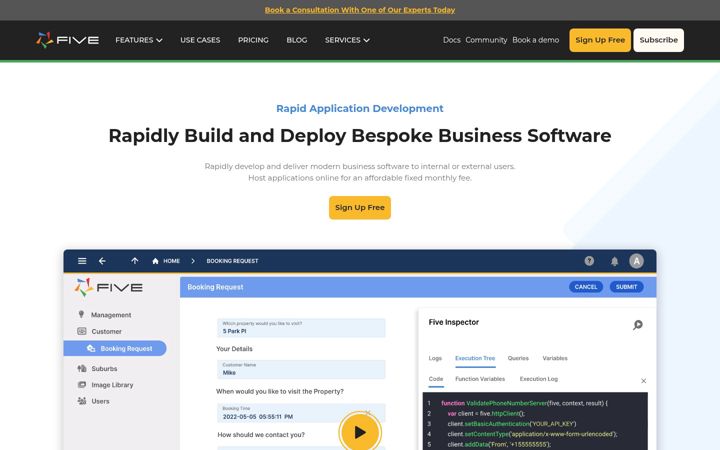Click the property field showing 5 Park Pl
720x450 pixels.
301,328
